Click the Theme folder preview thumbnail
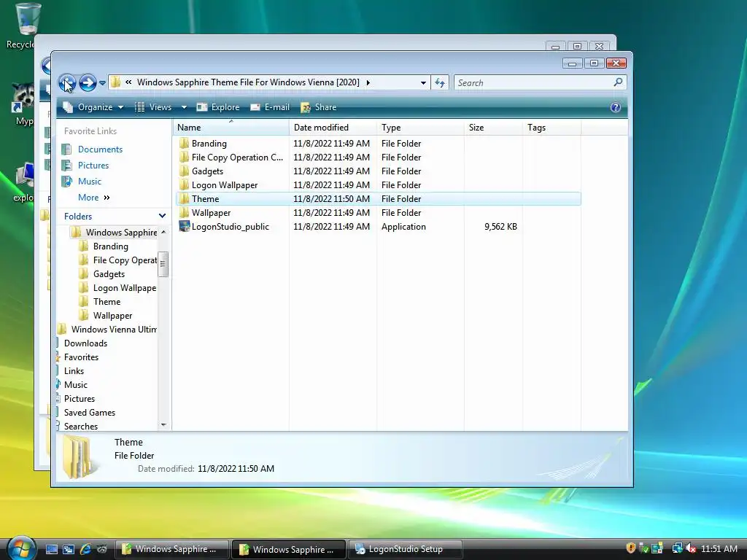747x560 pixels. click(79, 456)
